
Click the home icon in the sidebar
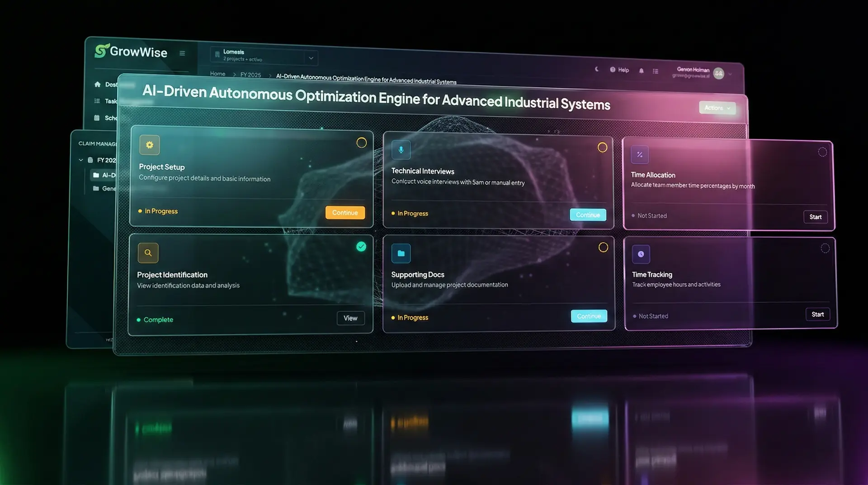point(97,84)
